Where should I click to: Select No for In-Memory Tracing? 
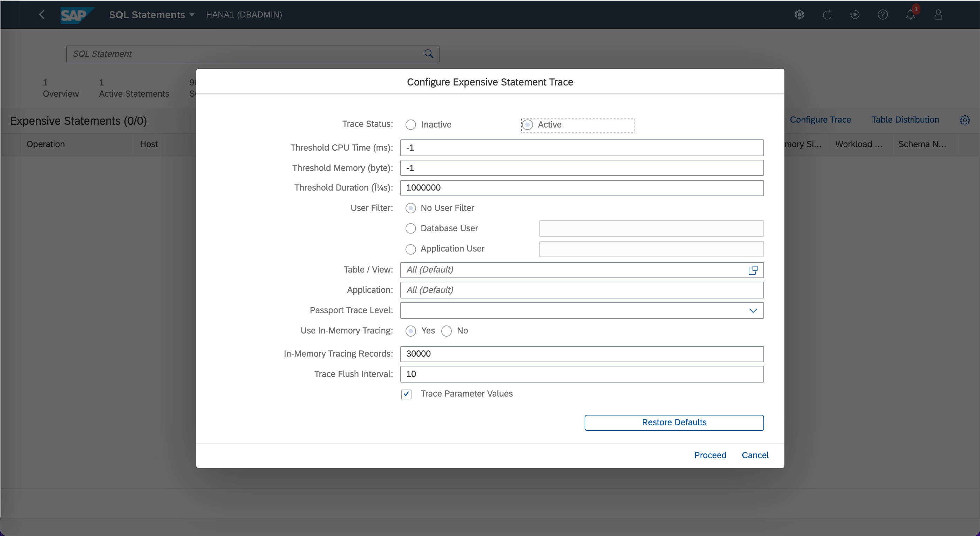[x=447, y=331]
